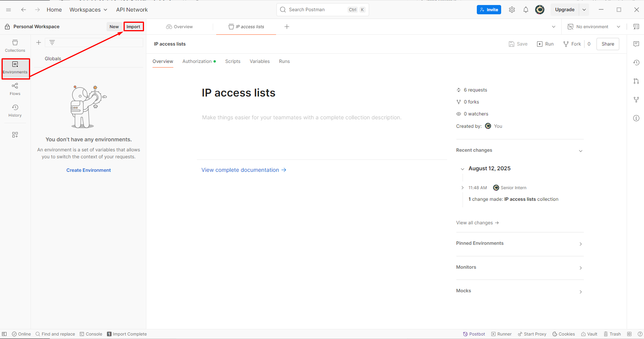Open History in the sidebar
The height and width of the screenshot is (339, 644).
click(15, 110)
